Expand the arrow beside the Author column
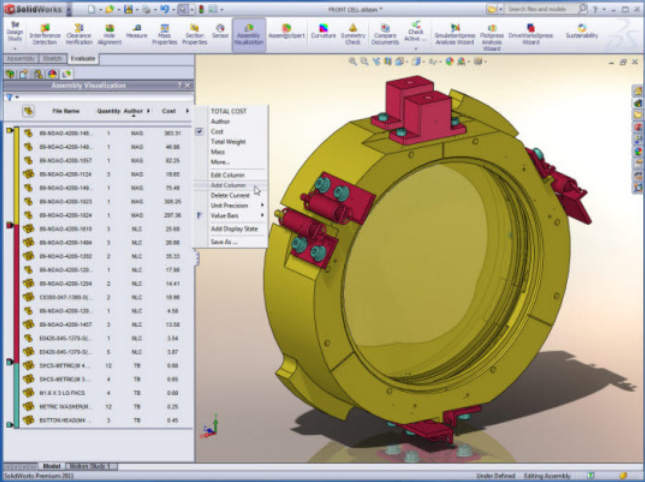This screenshot has height=482, width=645. 148,111
